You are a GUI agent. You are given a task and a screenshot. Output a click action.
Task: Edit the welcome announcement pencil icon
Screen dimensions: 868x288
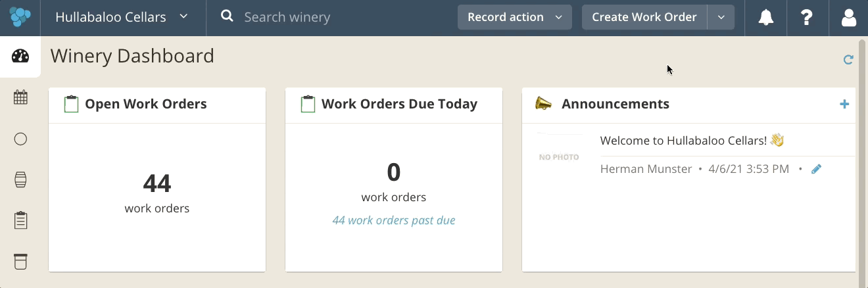816,169
